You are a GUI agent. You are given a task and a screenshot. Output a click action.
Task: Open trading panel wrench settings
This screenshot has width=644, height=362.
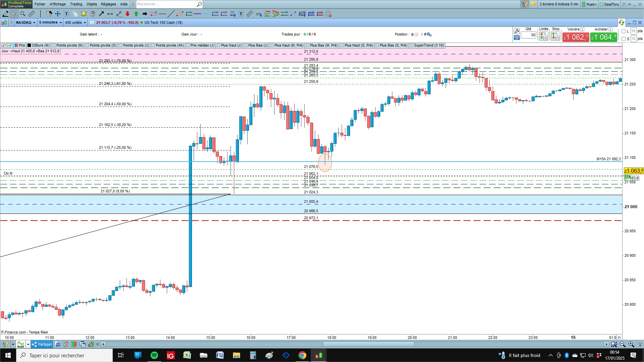pos(517,31)
